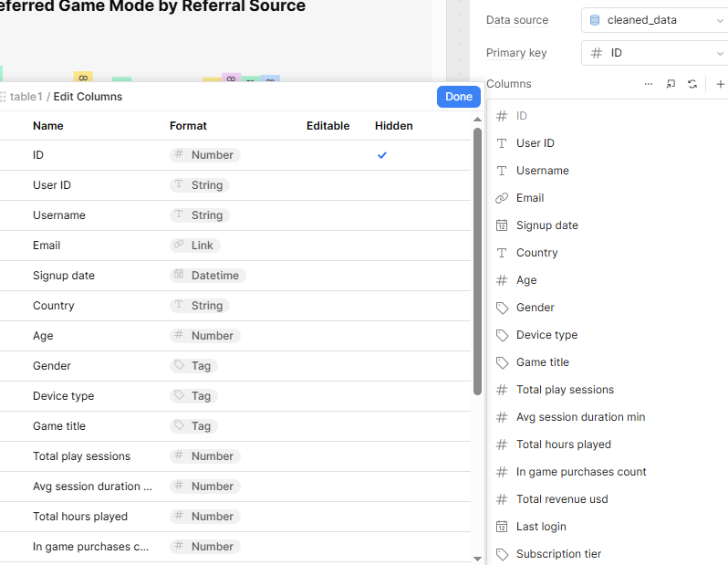Open the Datetime format dropdown for Signup date
Image resolution: width=728 pixels, height=565 pixels.
click(207, 276)
